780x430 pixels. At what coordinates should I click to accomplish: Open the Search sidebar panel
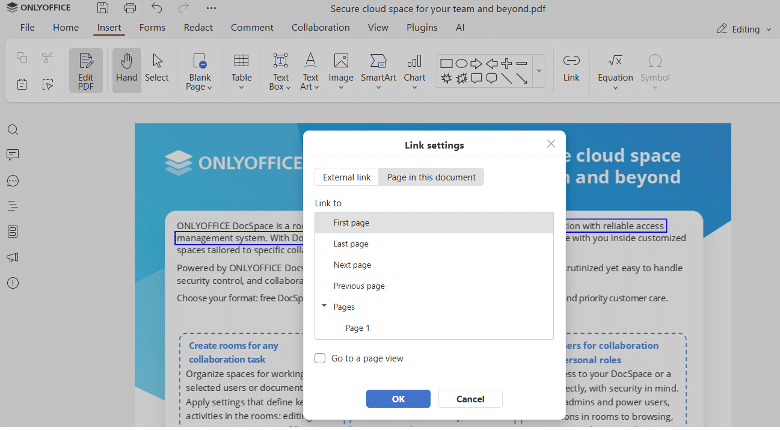(13, 130)
